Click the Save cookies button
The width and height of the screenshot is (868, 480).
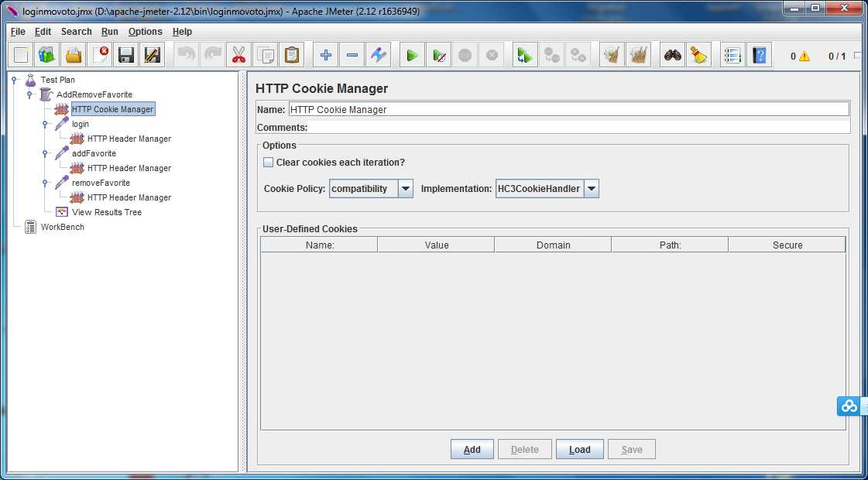[x=632, y=450]
